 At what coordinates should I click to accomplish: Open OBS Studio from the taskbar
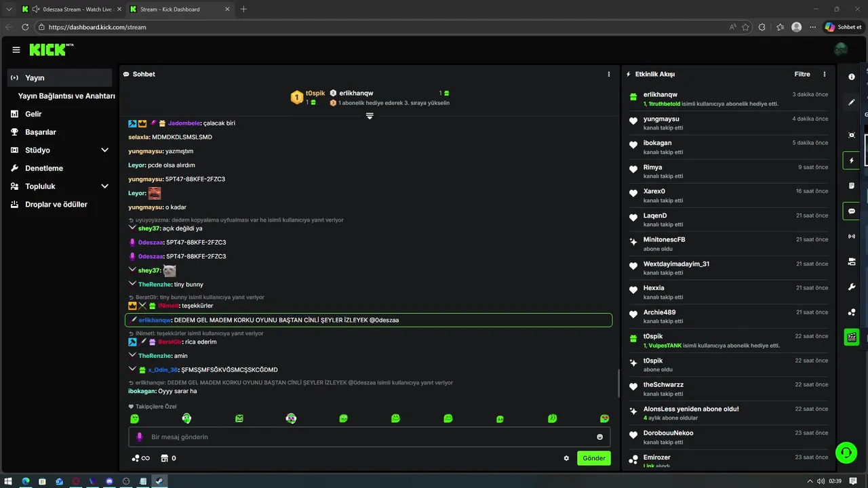[x=126, y=481]
